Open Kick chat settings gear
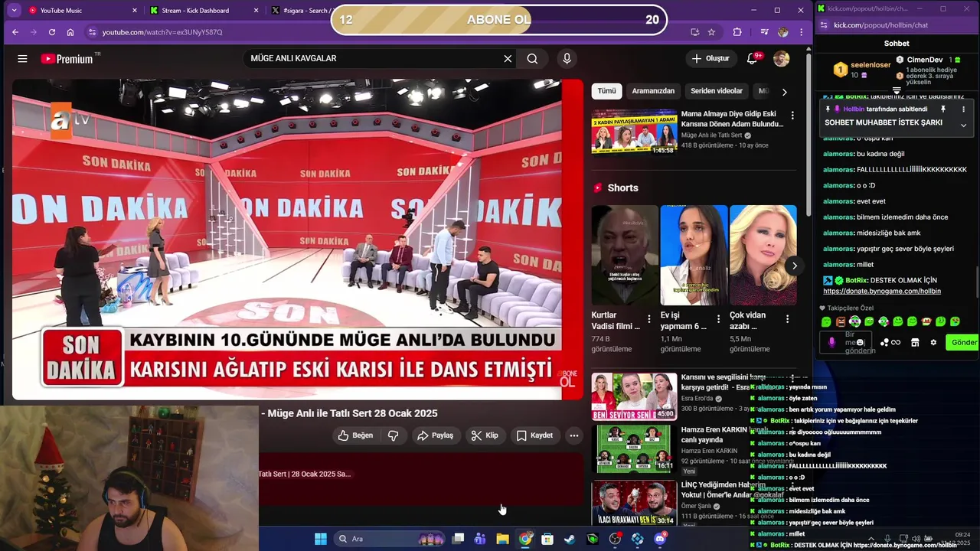980x551 pixels. [x=933, y=342]
